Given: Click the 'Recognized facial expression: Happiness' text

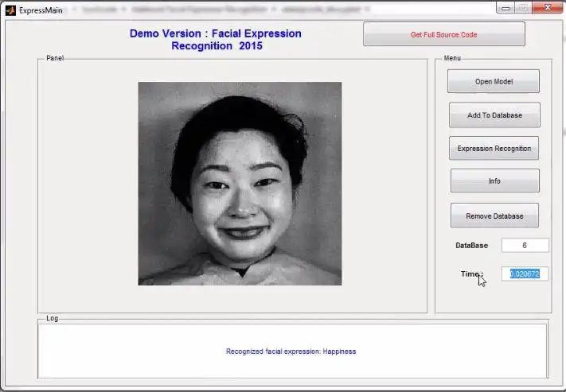Looking at the screenshot, I should (291, 351).
